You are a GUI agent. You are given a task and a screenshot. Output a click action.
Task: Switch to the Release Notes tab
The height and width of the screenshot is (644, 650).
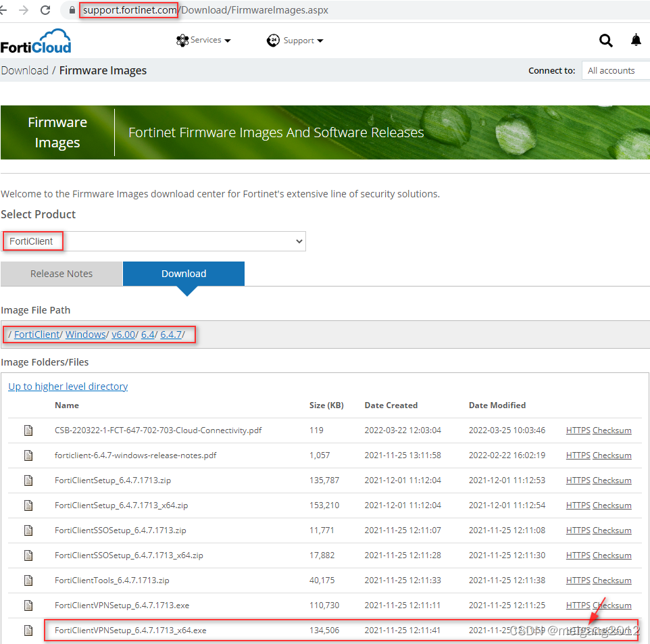(61, 274)
